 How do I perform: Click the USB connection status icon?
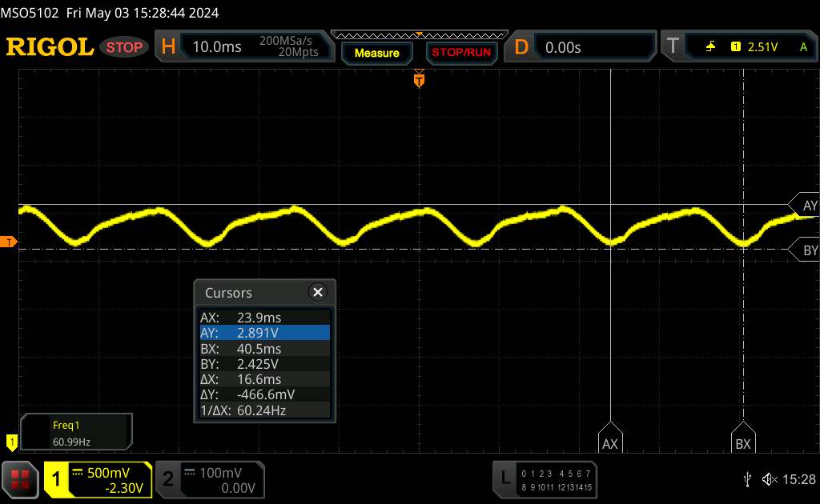point(747,479)
